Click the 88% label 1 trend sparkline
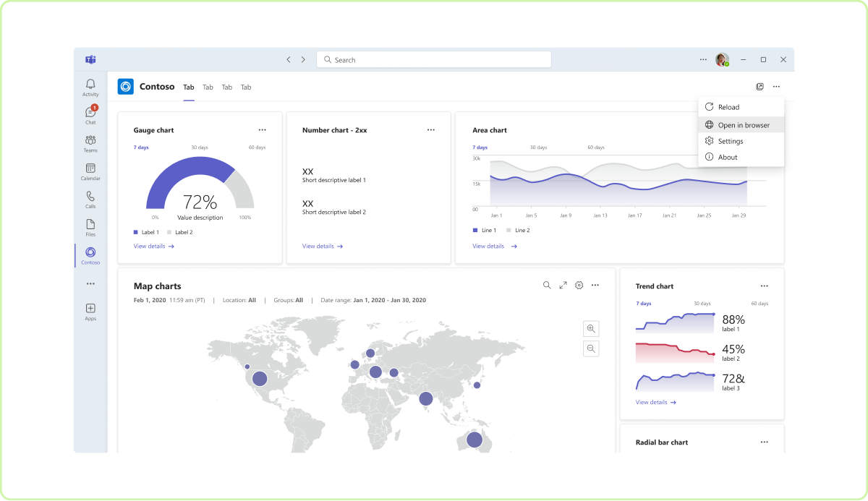 (676, 322)
